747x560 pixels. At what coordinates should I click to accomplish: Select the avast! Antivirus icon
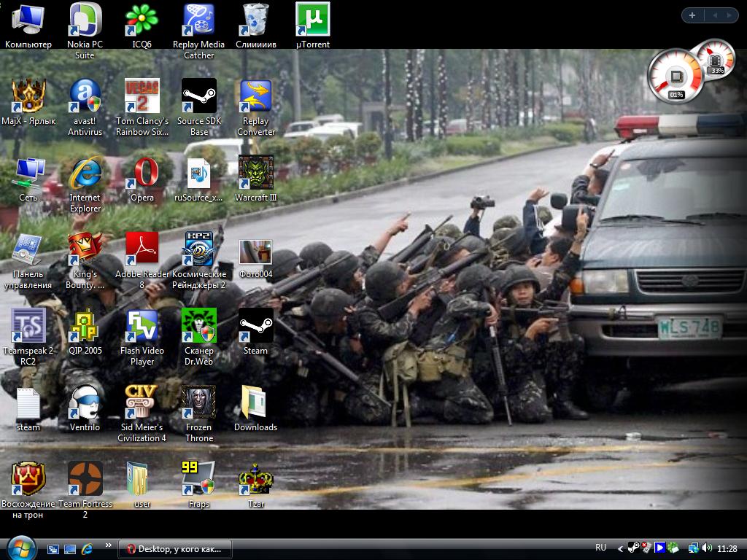pos(85,97)
